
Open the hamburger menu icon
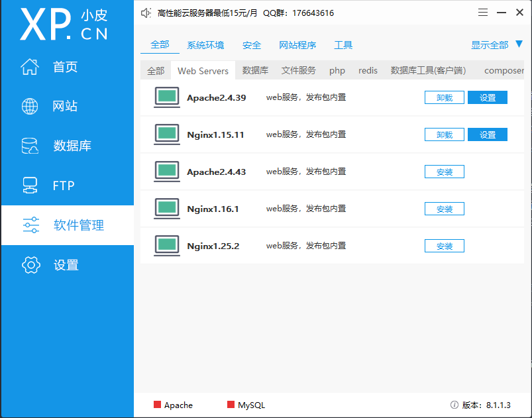pyautogui.click(x=483, y=13)
